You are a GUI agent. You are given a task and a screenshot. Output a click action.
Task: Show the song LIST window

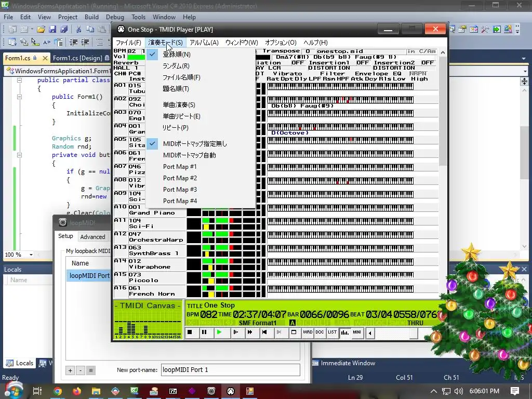point(332,332)
